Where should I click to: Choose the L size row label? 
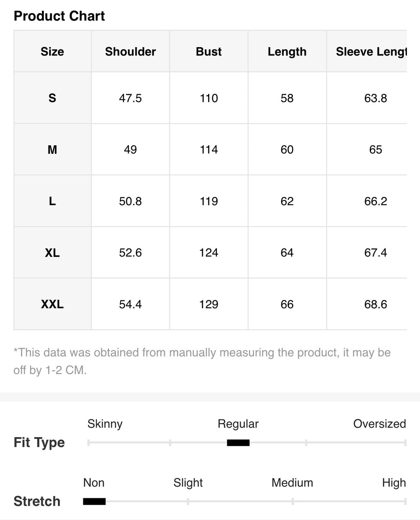52,201
